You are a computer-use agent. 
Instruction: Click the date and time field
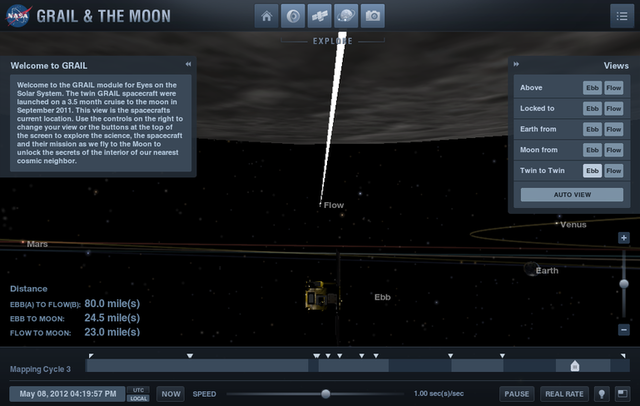pos(67,394)
